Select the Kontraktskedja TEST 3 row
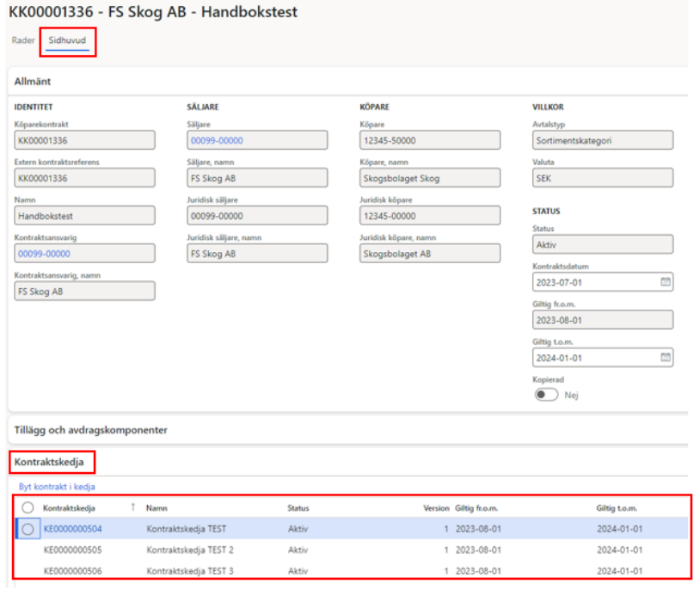The height and width of the screenshot is (590, 700). (189, 570)
